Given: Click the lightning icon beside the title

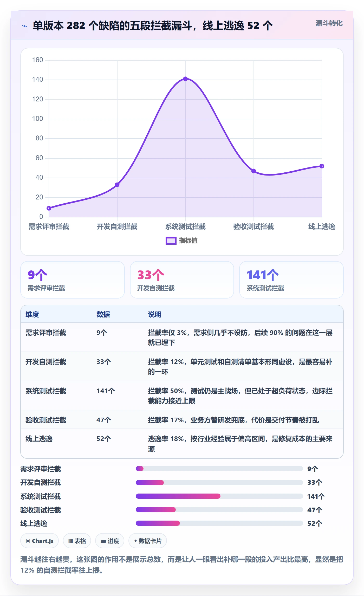Looking at the screenshot, I should pos(25,26).
